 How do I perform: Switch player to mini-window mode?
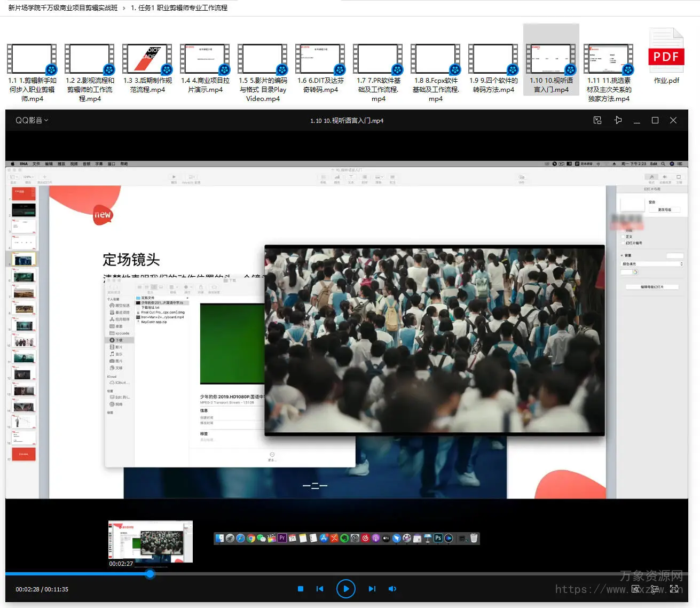(x=597, y=121)
